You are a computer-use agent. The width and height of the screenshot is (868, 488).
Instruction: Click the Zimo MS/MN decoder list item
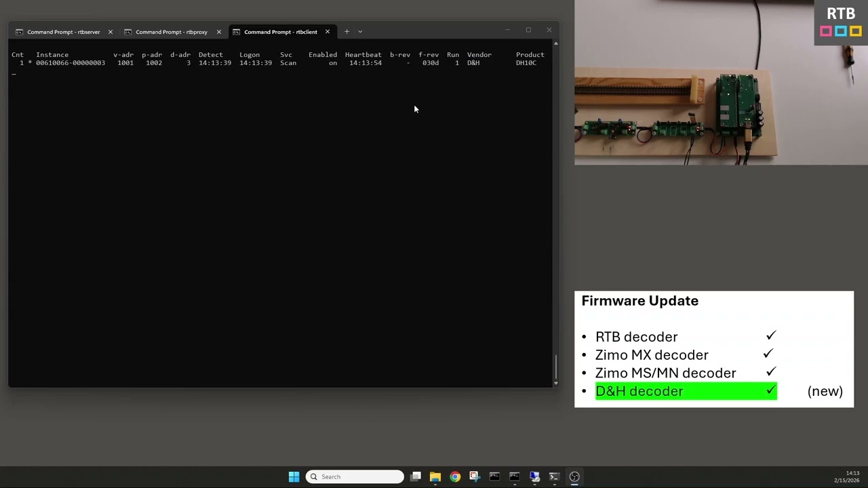[x=665, y=373]
